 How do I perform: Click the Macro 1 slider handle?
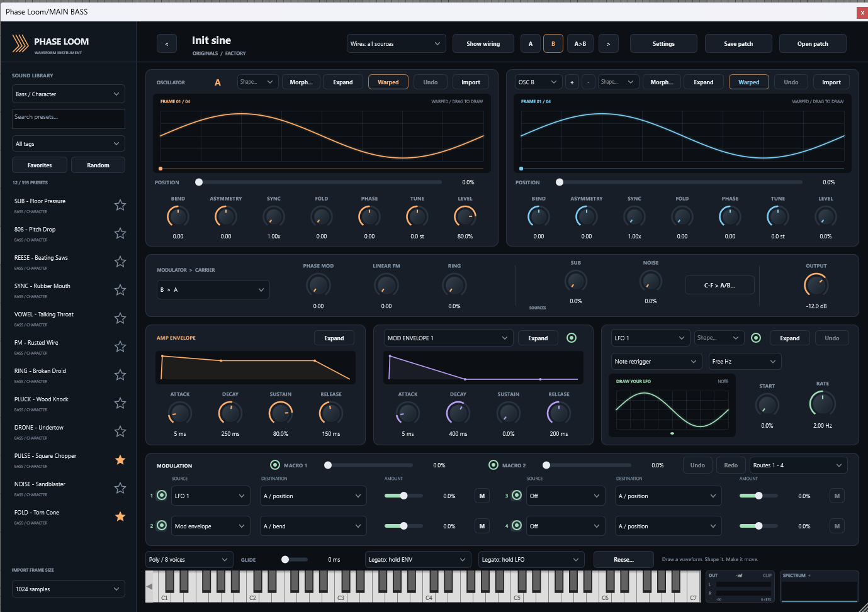point(328,465)
